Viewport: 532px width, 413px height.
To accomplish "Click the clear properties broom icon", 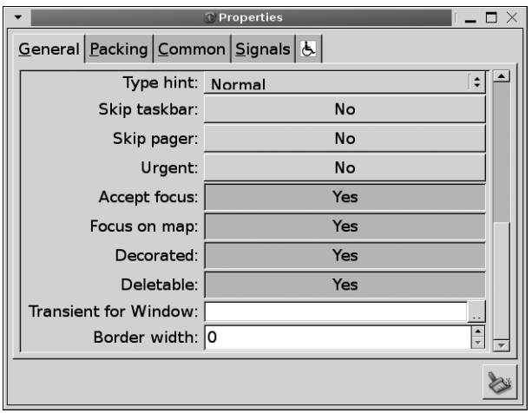I will click(499, 382).
